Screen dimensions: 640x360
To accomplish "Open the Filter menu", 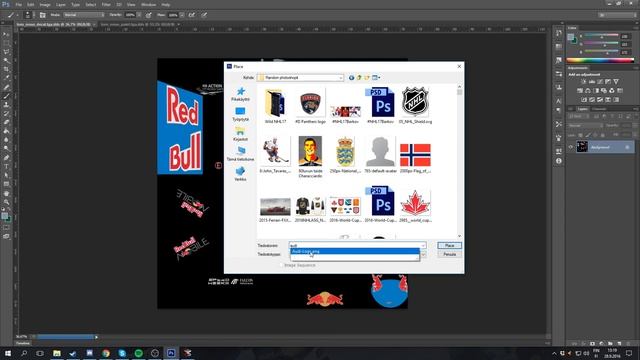I will [106, 4].
